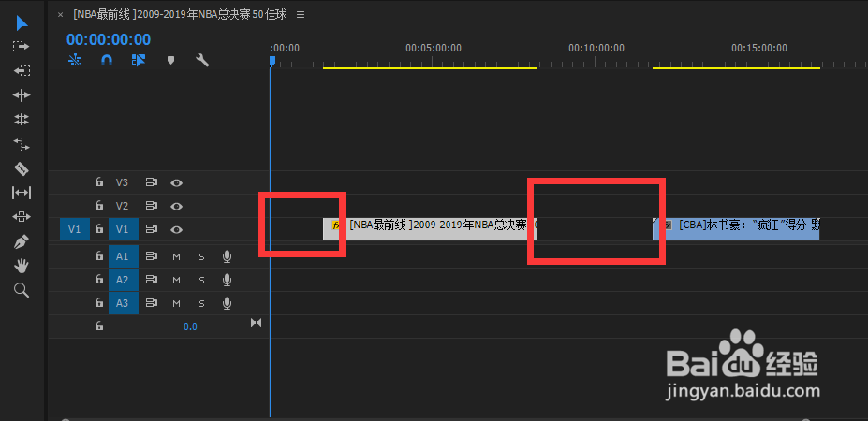868x421 pixels.
Task: Add a marker to the timeline
Action: (x=170, y=60)
